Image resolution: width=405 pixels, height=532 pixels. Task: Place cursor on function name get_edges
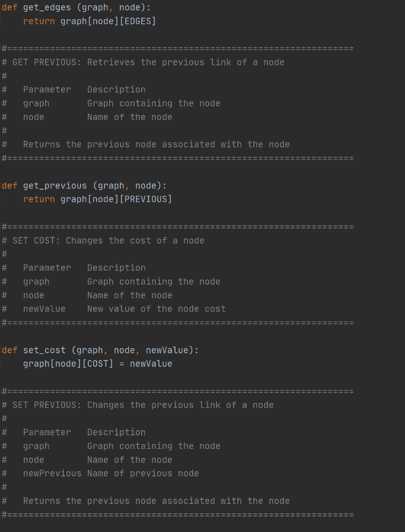[47, 7]
